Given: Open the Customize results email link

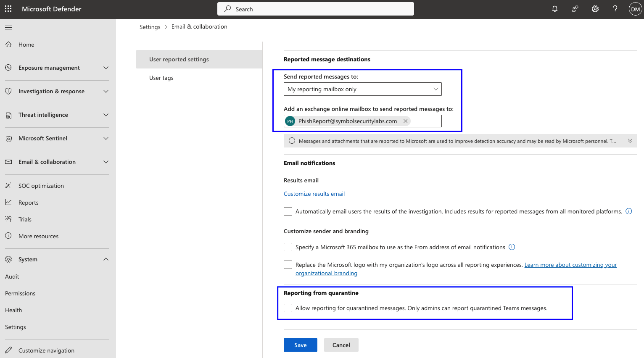Looking at the screenshot, I should [314, 194].
